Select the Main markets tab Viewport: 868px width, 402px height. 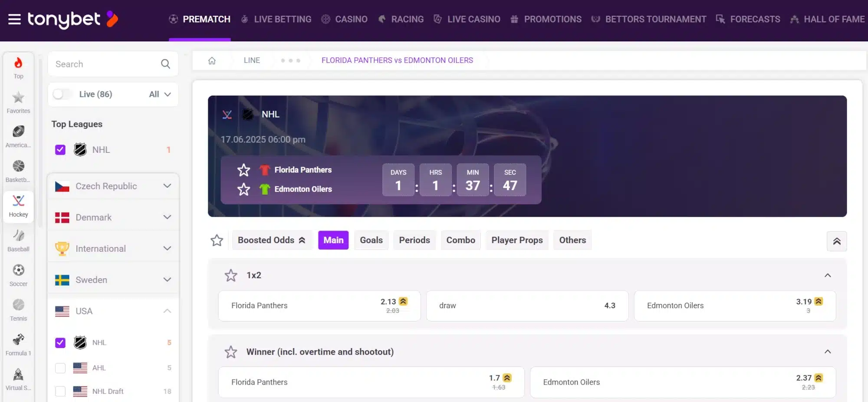[x=333, y=241]
